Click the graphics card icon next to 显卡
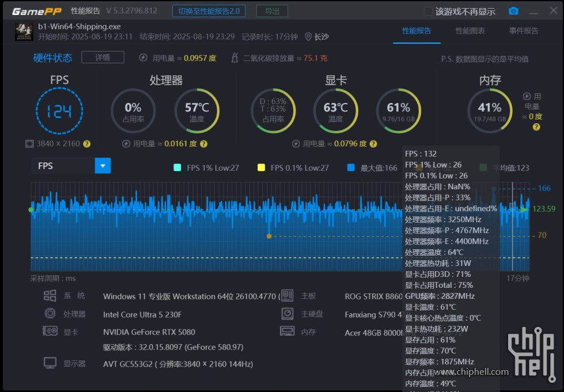 (x=50, y=331)
